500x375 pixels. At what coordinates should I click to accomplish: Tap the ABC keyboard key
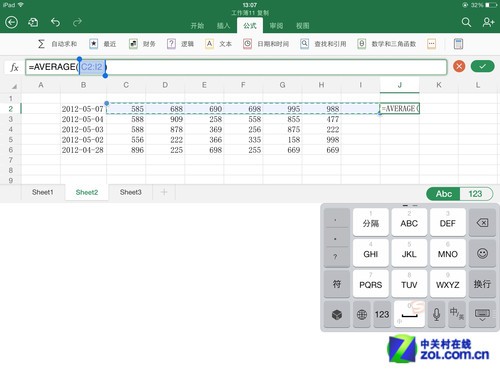(409, 222)
